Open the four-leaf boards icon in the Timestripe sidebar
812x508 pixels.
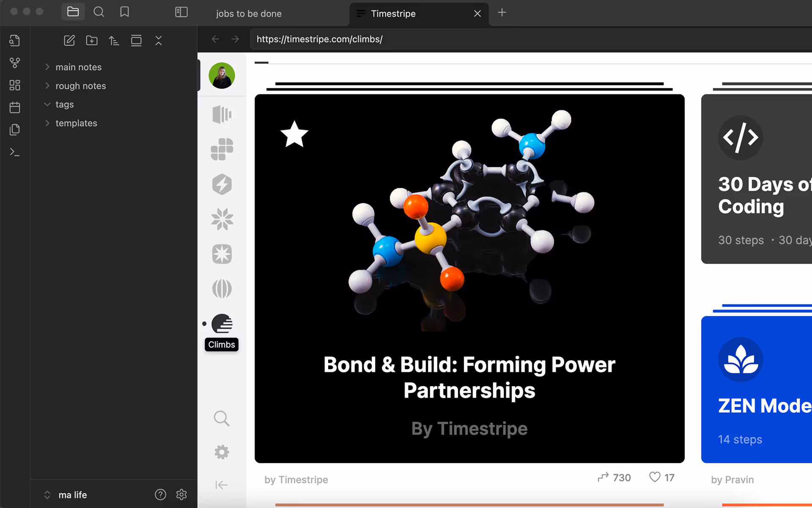pos(222,149)
